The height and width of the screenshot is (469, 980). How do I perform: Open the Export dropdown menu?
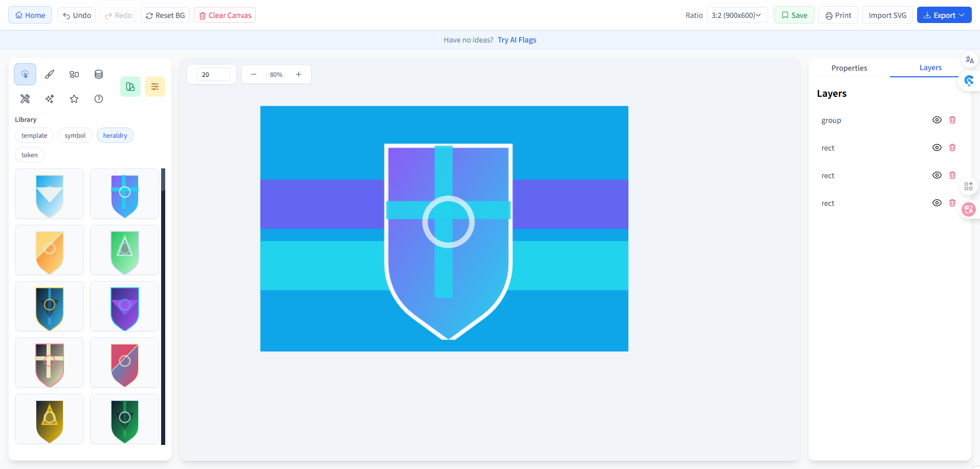(944, 15)
